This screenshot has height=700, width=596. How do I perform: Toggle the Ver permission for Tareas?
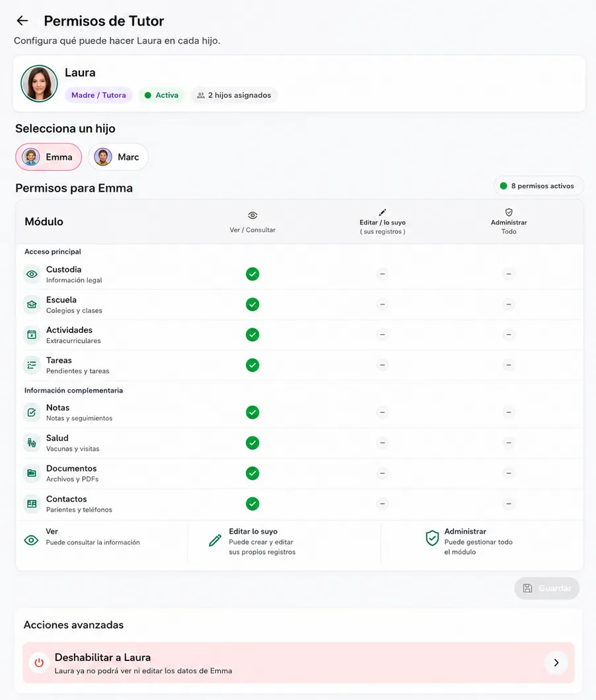coord(252,365)
